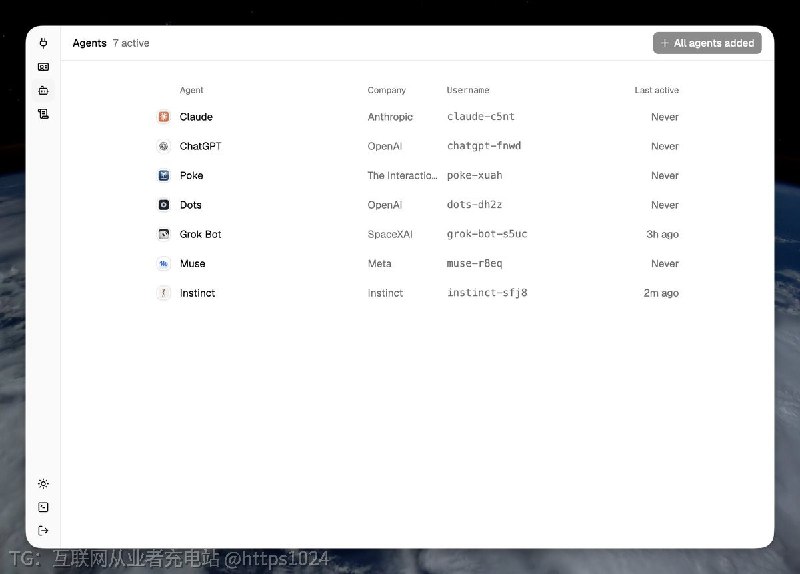Click the OpenAI cell in ChatGPT row
Viewport: 800px width, 574px height.
[385, 146]
